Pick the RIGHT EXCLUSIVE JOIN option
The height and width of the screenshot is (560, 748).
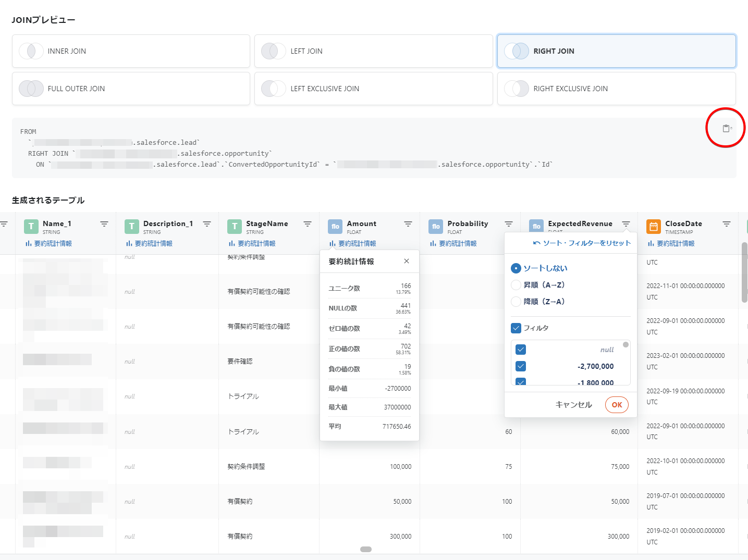click(x=616, y=89)
